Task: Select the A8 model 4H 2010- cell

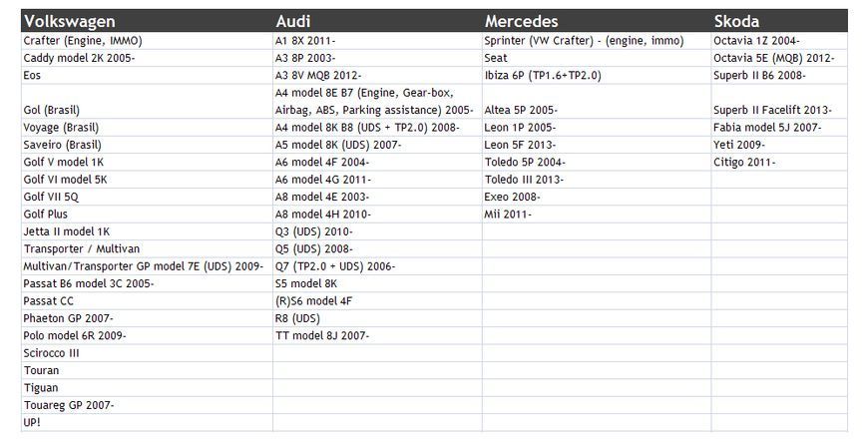Action: click(x=377, y=215)
